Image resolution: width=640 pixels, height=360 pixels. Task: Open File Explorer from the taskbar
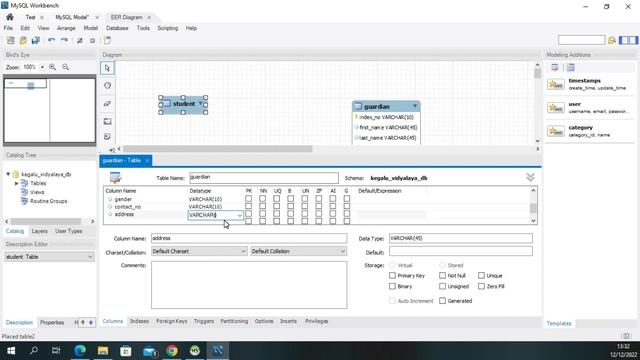(103, 350)
